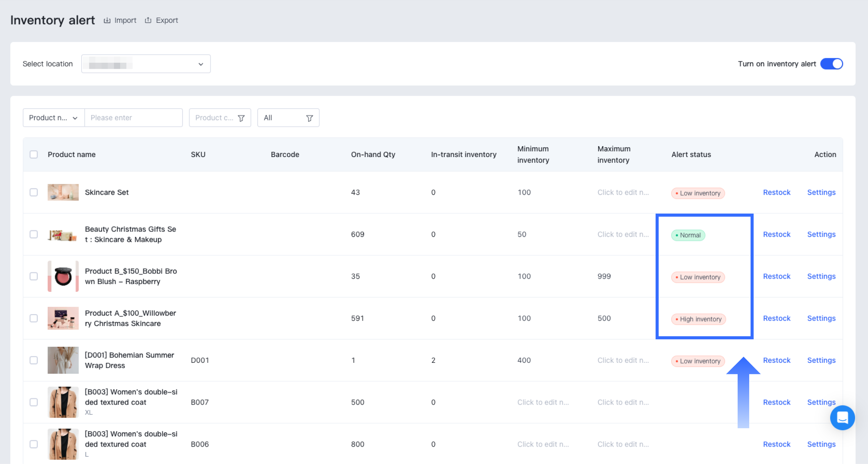Click the Skincare Set product thumbnail

(x=63, y=192)
